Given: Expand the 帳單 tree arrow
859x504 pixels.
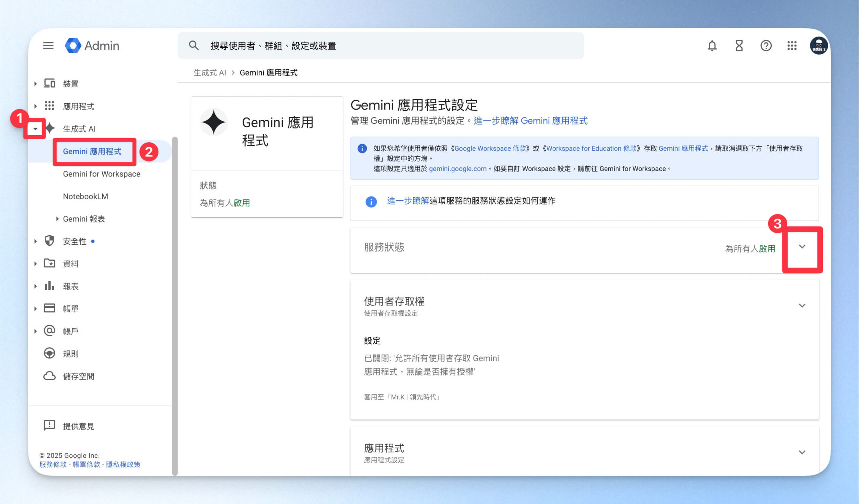Looking at the screenshot, I should [36, 308].
